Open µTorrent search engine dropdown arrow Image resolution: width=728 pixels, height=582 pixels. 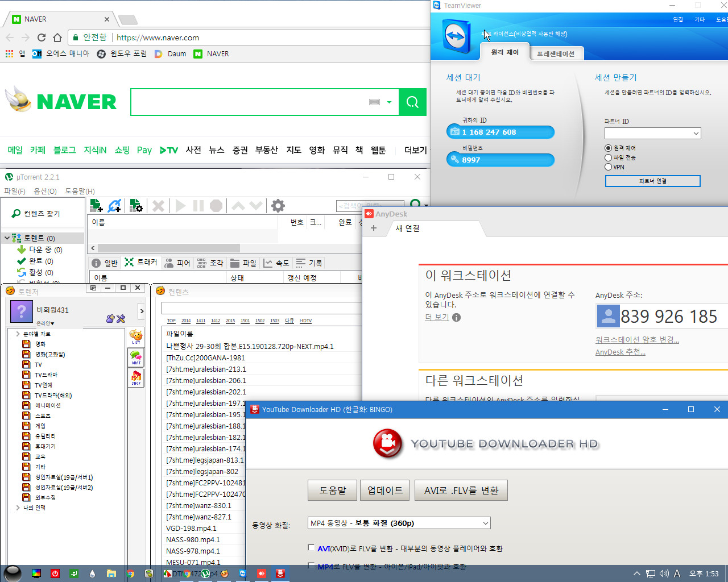tap(426, 205)
